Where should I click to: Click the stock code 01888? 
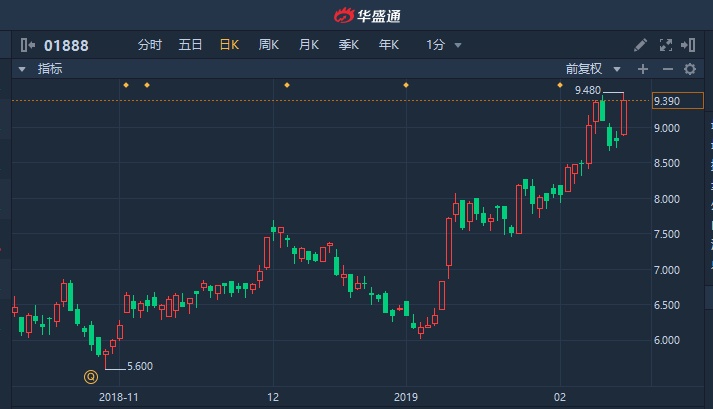pyautogui.click(x=66, y=45)
